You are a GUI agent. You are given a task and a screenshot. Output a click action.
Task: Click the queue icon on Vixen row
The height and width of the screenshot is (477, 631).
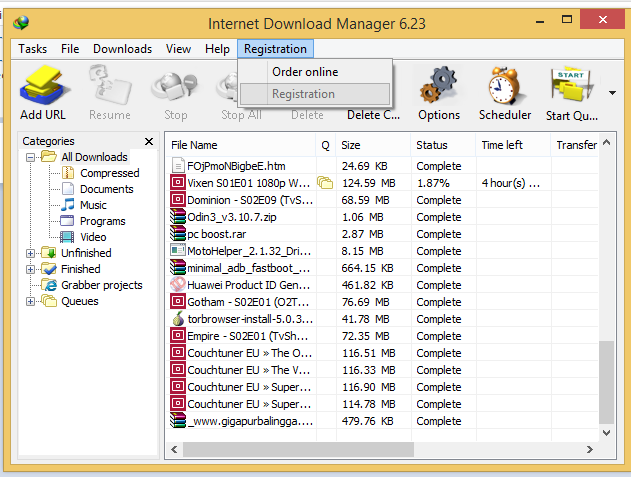coord(325,183)
